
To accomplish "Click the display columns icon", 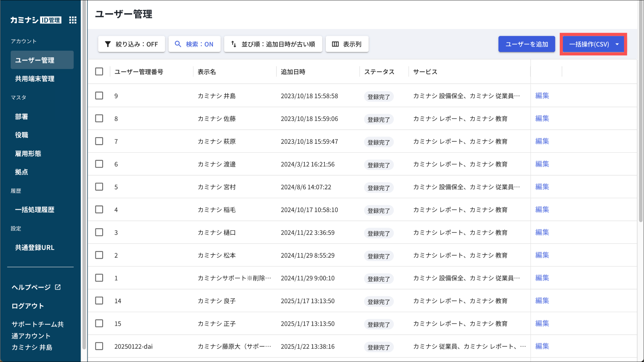I will (x=335, y=44).
